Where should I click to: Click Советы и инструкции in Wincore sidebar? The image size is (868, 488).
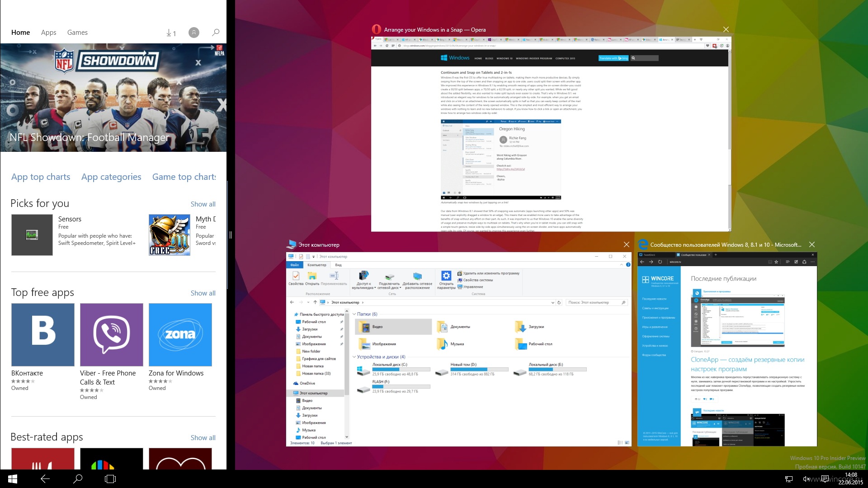coord(655,308)
